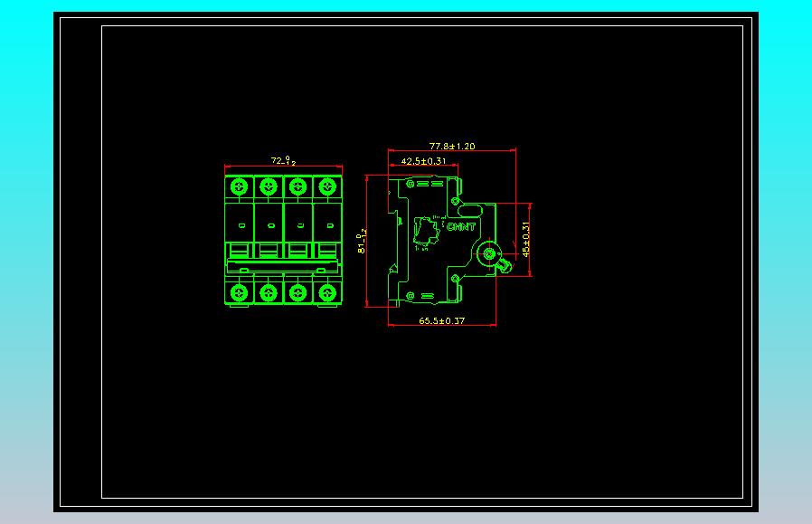The height and width of the screenshot is (524, 812).
Task: Click the circular knob with crosshair center lines
Action: [x=489, y=254]
